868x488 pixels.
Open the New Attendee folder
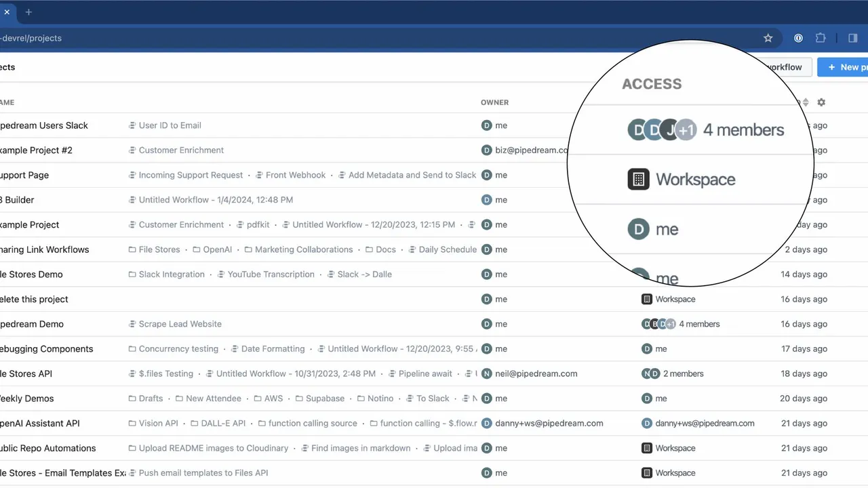(x=214, y=399)
